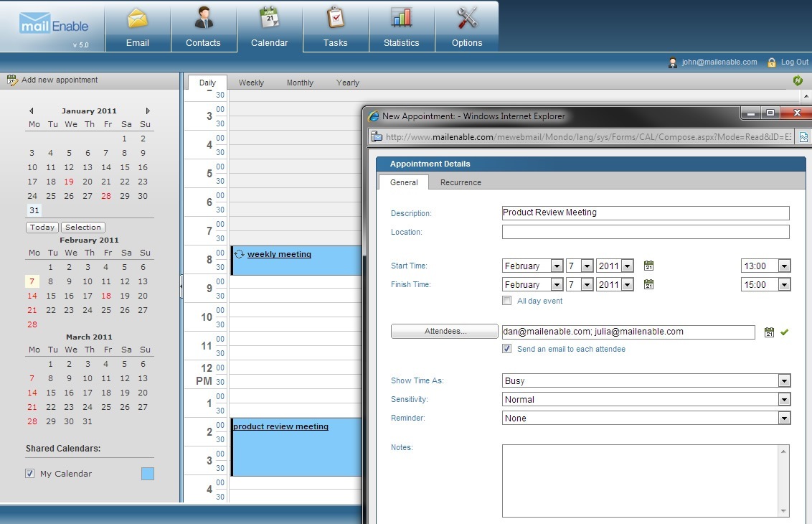This screenshot has width=812, height=524.
Task: Switch to Weekly calendar view
Action: 251,83
